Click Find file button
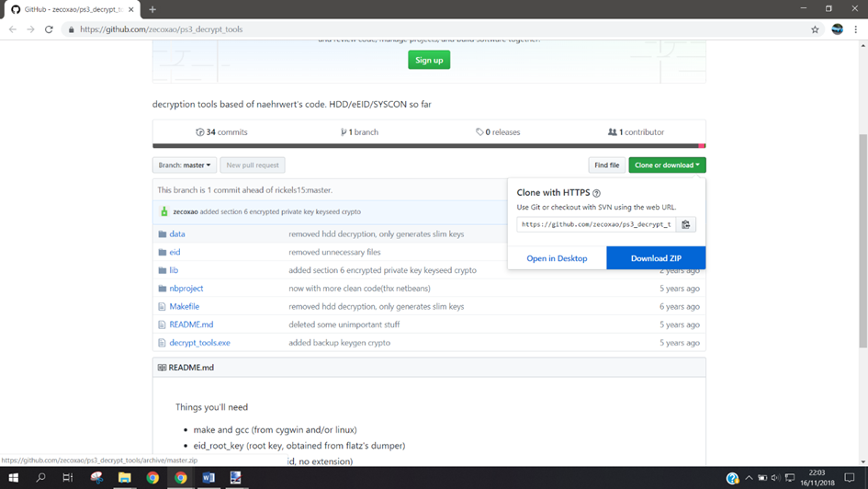This screenshot has width=868, height=489. (x=607, y=165)
